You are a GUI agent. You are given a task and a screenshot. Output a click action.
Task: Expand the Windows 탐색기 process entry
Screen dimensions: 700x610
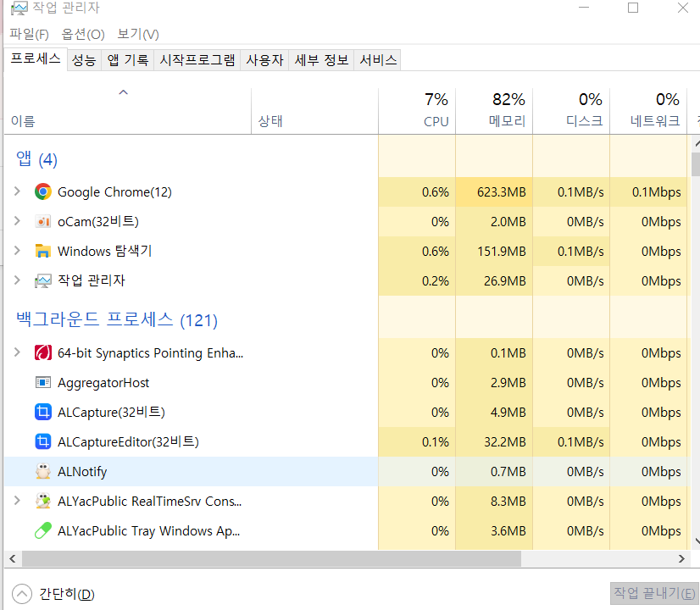17,250
